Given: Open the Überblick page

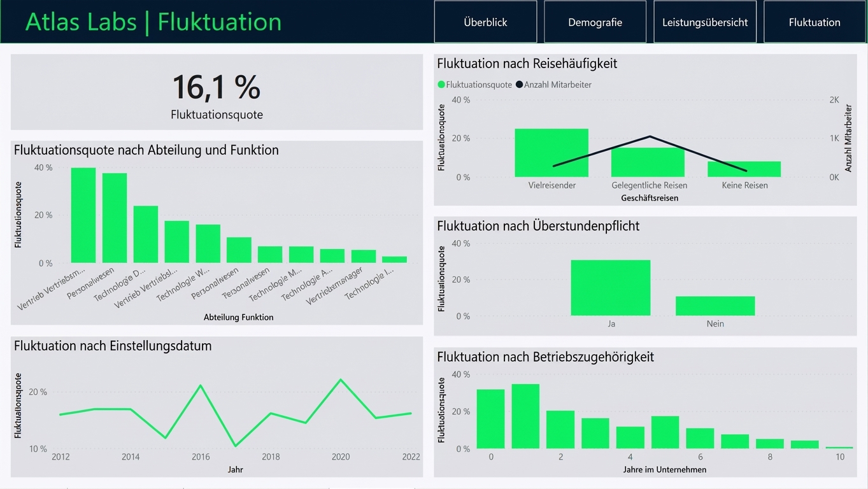Looking at the screenshot, I should point(485,22).
